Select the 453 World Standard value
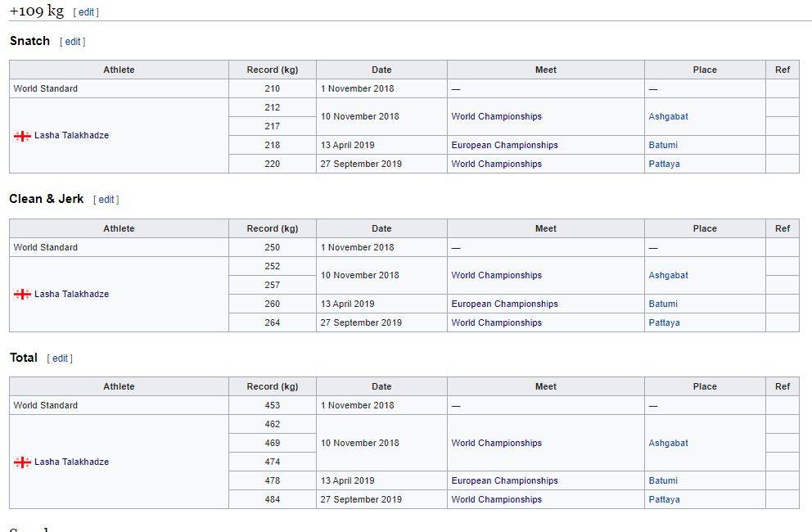Screen dimensions: 812x532 coord(273,405)
